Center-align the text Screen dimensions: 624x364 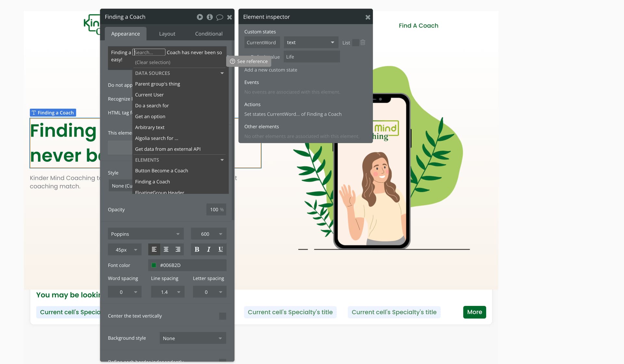[166, 249]
